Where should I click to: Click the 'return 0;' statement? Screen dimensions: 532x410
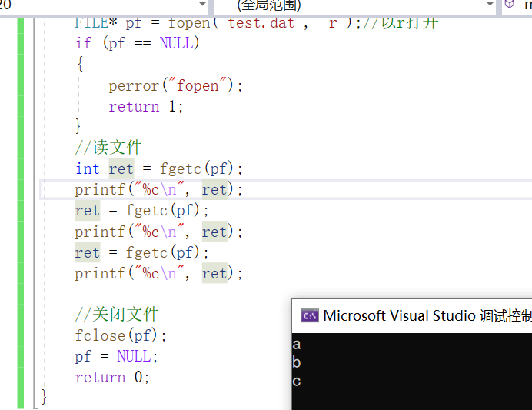tap(112, 377)
